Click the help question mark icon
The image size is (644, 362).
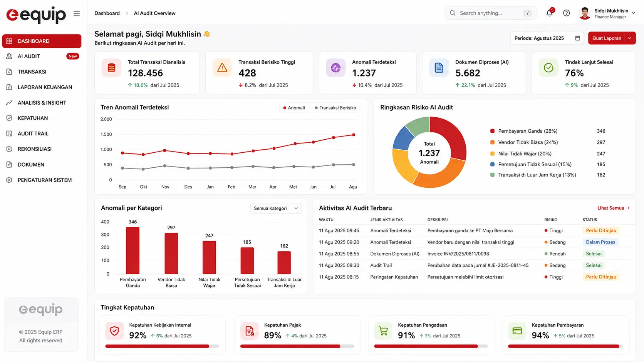[x=566, y=13]
